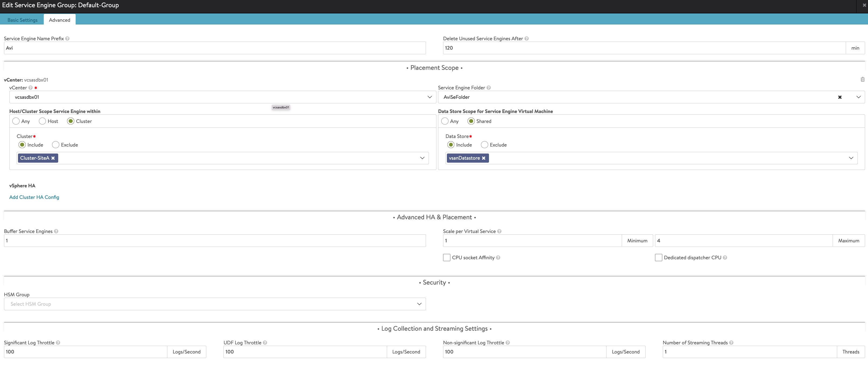Click the trash icon to delete vCenter scope
Viewport: 868px width, 372px height.
(x=862, y=80)
